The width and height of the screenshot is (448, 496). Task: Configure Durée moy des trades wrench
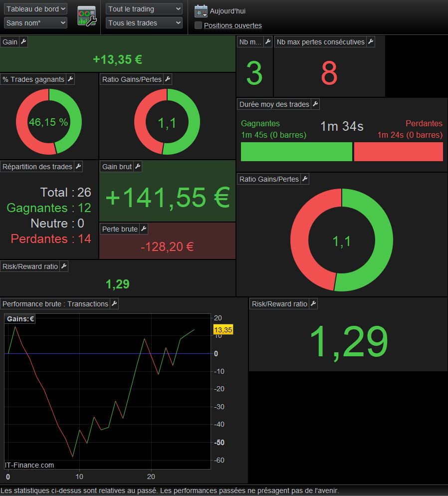coord(315,104)
